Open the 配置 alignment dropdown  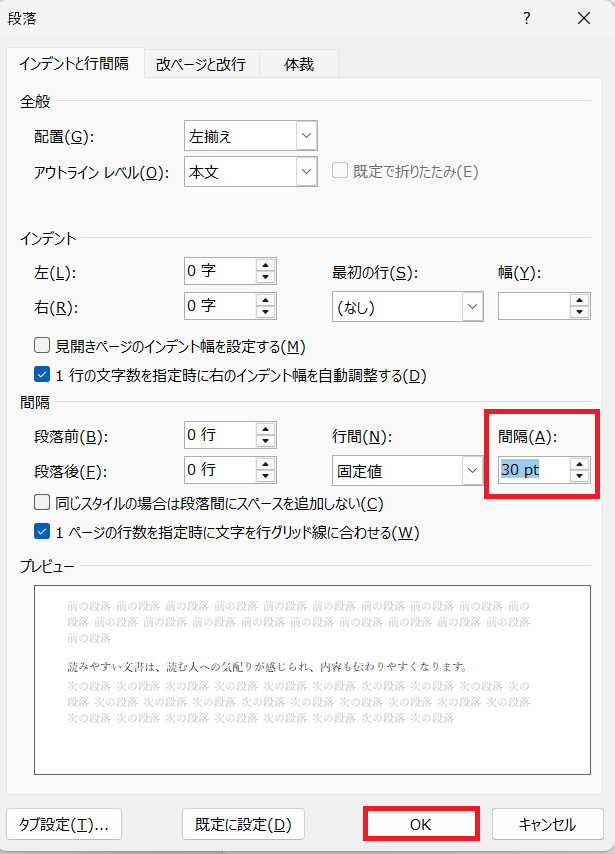306,135
